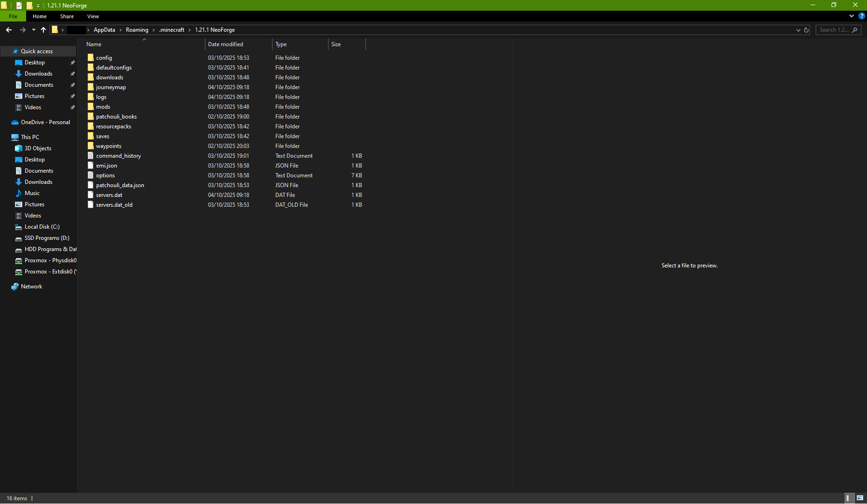
Task: Click the Up one level arrow
Action: pos(43,30)
